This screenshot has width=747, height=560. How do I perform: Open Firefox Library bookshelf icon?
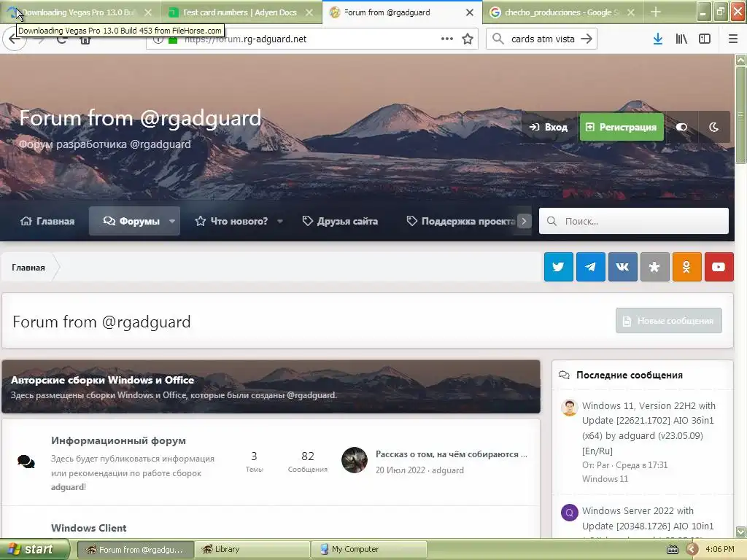pyautogui.click(x=681, y=39)
